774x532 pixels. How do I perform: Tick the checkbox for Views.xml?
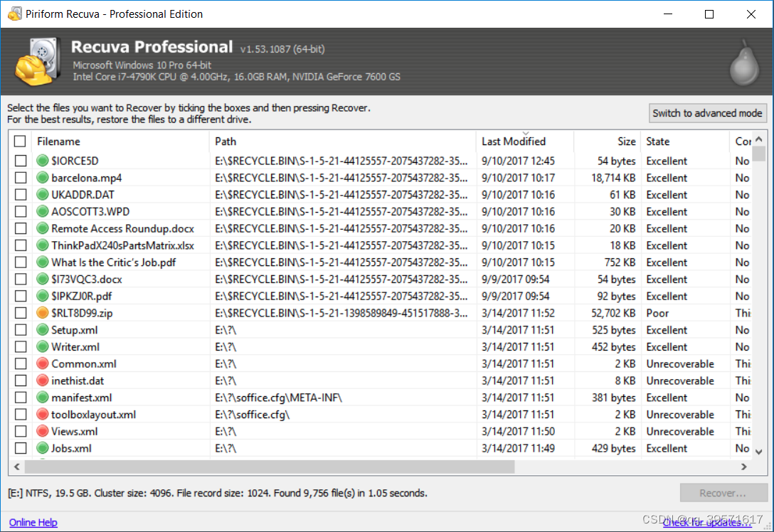tap(20, 431)
